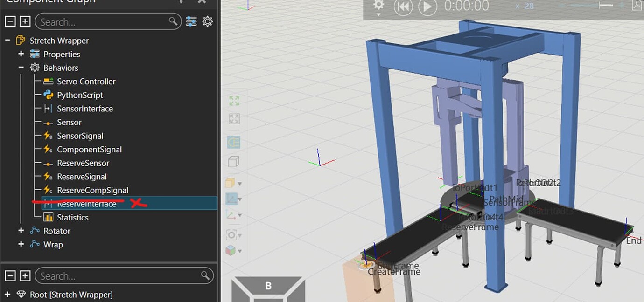Adjust the simulation speed slider
Screen dimensions: 644x302
[606, 5]
